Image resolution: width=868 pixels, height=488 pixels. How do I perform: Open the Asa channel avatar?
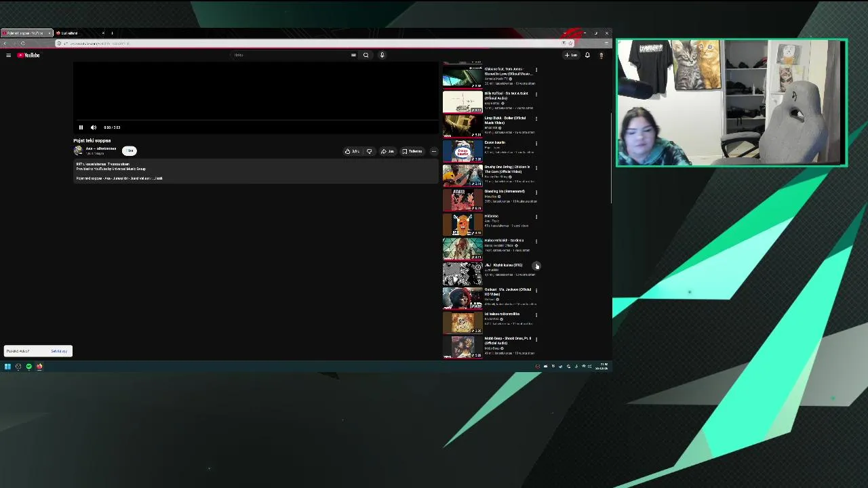pyautogui.click(x=78, y=150)
